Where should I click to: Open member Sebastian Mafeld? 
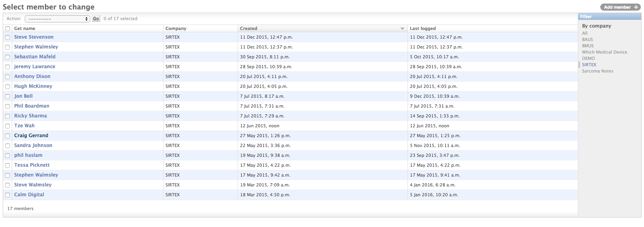click(x=35, y=57)
